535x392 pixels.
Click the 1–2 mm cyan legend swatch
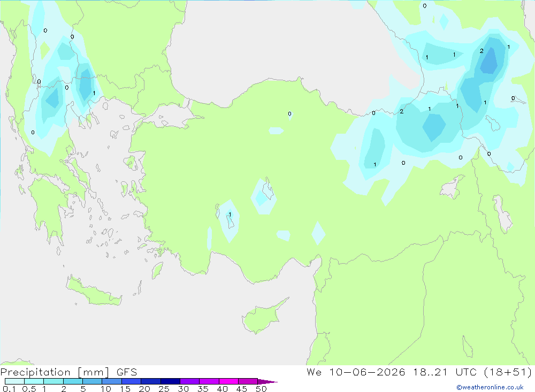[53, 381]
